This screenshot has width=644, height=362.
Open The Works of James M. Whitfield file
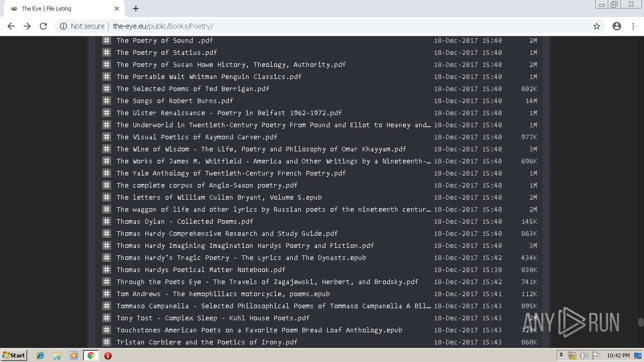[x=273, y=161]
